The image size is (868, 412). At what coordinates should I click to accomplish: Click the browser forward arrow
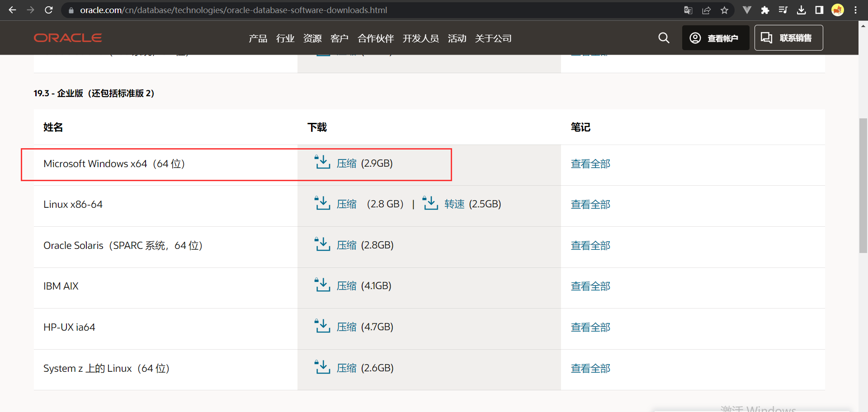(30, 10)
